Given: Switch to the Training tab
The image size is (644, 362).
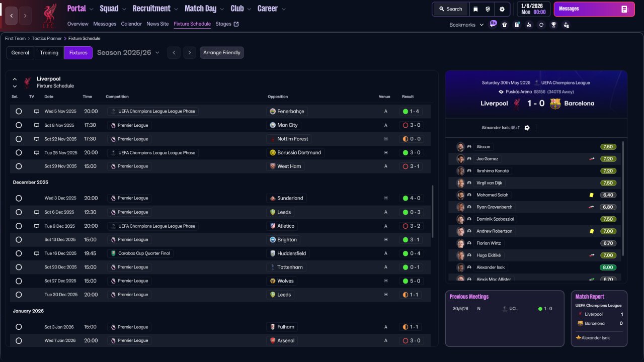Looking at the screenshot, I should pos(49,53).
